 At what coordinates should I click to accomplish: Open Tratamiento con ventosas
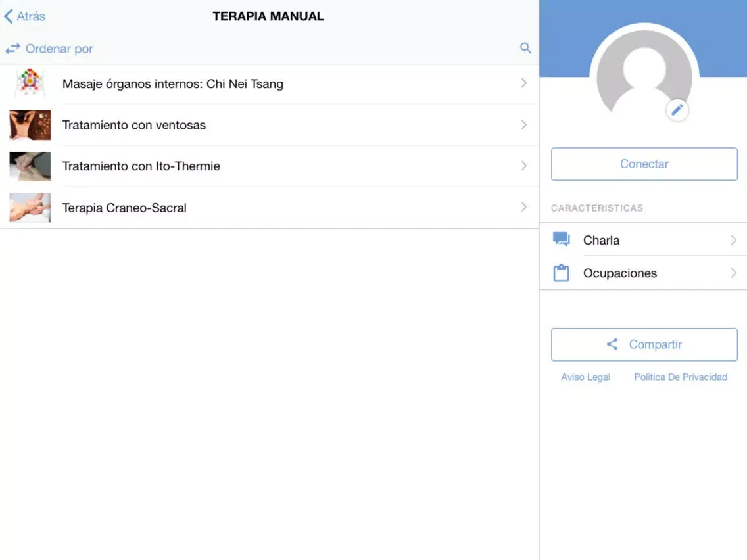(x=269, y=125)
